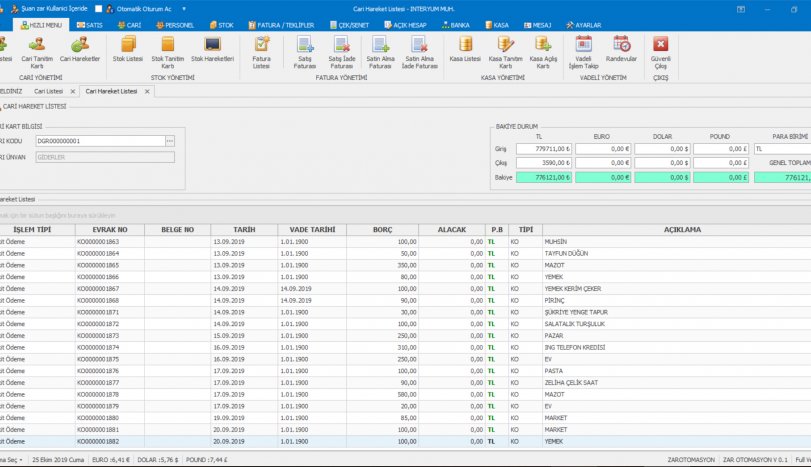Viewport: 811px width, 467px height.
Task: Click status bar DOLAR :5,76 $ rate
Action: [158, 460]
